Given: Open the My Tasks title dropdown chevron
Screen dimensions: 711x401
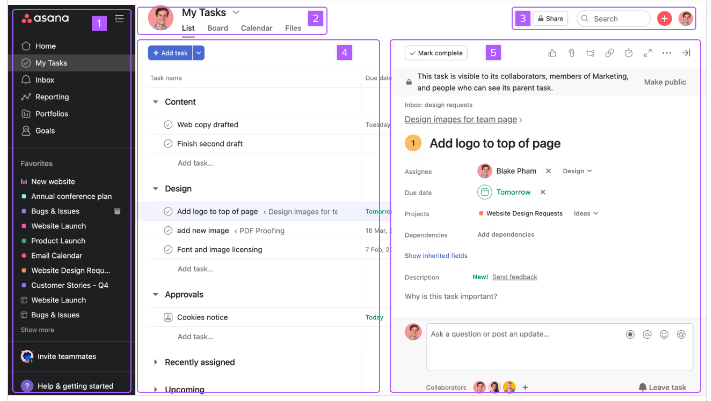Looking at the screenshot, I should point(236,13).
